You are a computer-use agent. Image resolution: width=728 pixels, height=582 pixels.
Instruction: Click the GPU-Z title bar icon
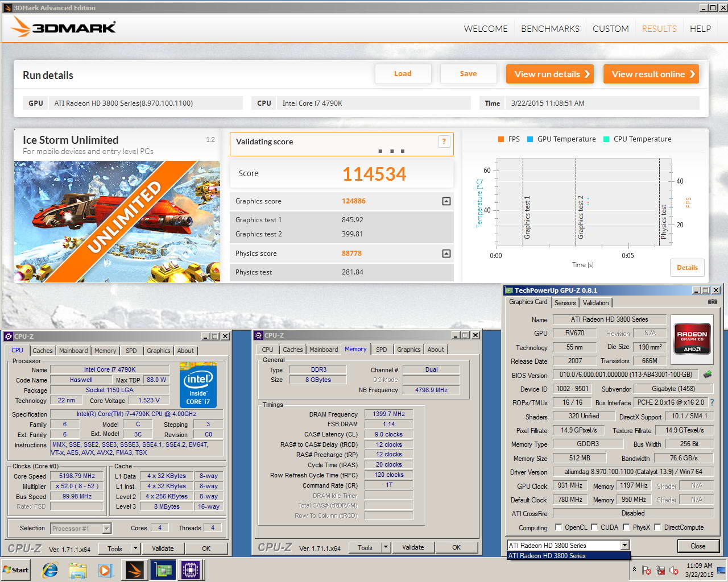(x=509, y=290)
